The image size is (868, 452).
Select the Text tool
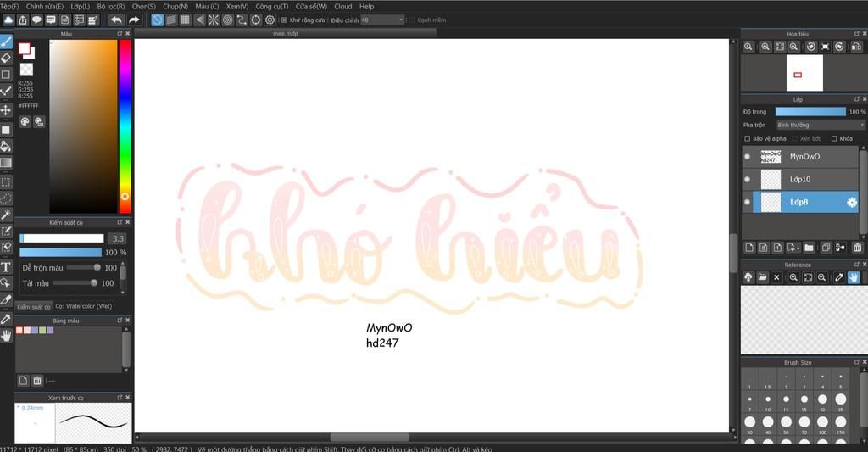(6, 267)
